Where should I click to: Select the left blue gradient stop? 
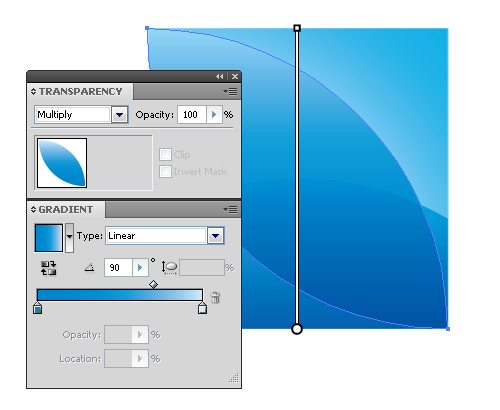tap(38, 308)
